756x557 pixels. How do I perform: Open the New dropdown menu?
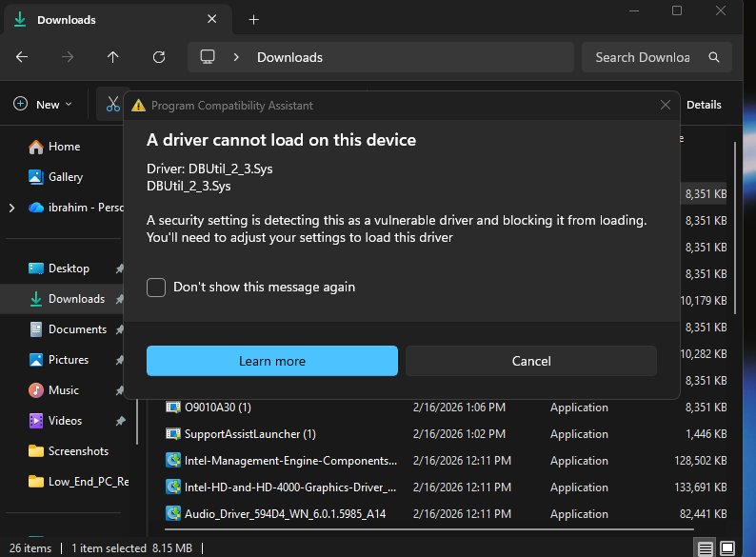click(43, 105)
